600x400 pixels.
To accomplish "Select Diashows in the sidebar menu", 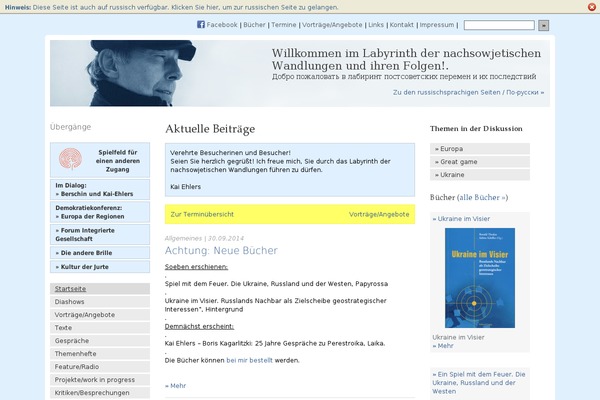I will 100,302.
